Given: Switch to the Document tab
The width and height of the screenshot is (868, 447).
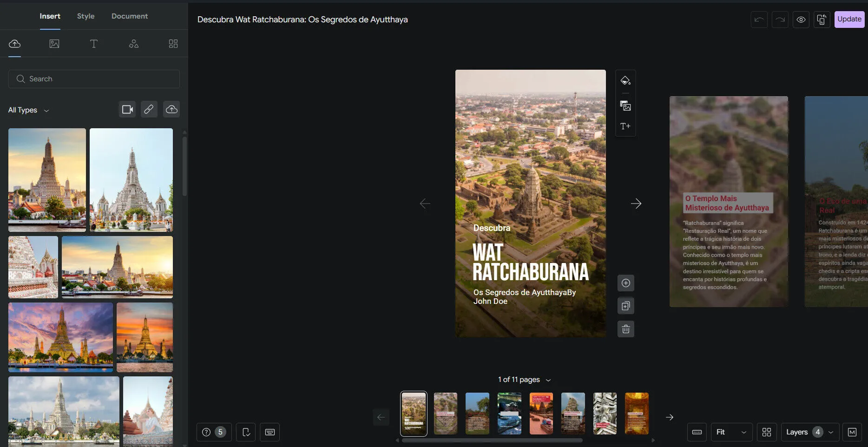Looking at the screenshot, I should tap(130, 16).
